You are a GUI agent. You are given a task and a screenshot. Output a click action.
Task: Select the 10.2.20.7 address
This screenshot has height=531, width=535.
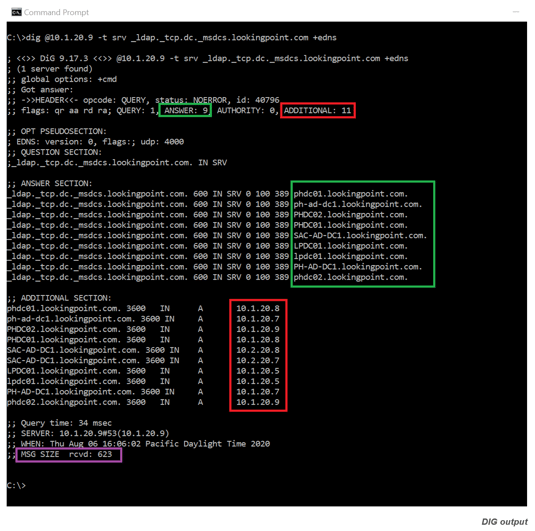[x=258, y=360]
